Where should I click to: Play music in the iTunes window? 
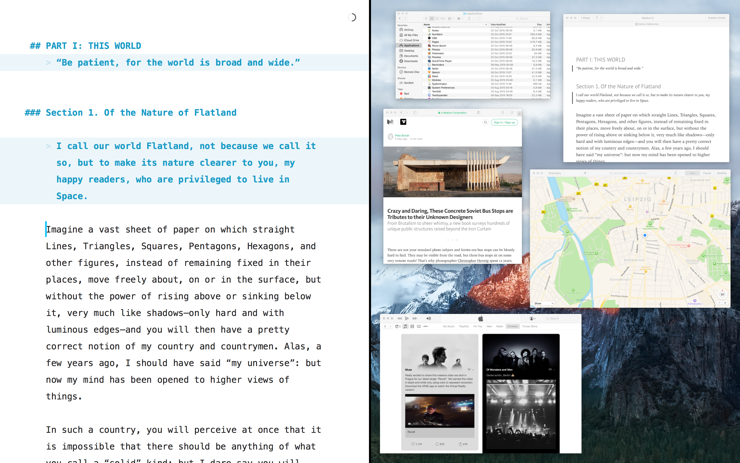tap(407, 319)
